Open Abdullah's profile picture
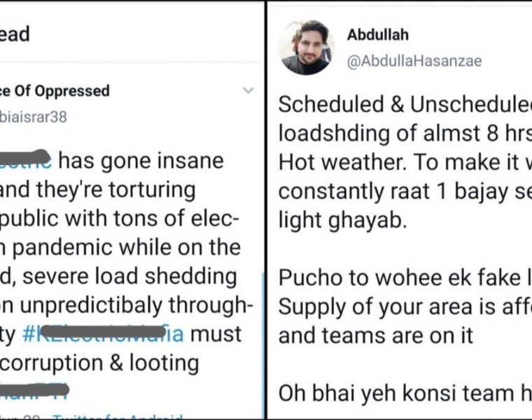The image size is (532, 420). click(x=306, y=48)
